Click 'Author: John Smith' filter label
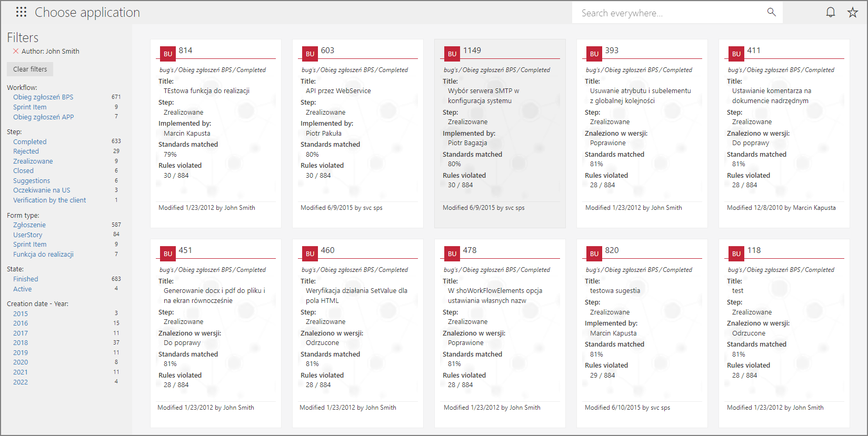Screen dimensions: 868x436 tap(50, 51)
